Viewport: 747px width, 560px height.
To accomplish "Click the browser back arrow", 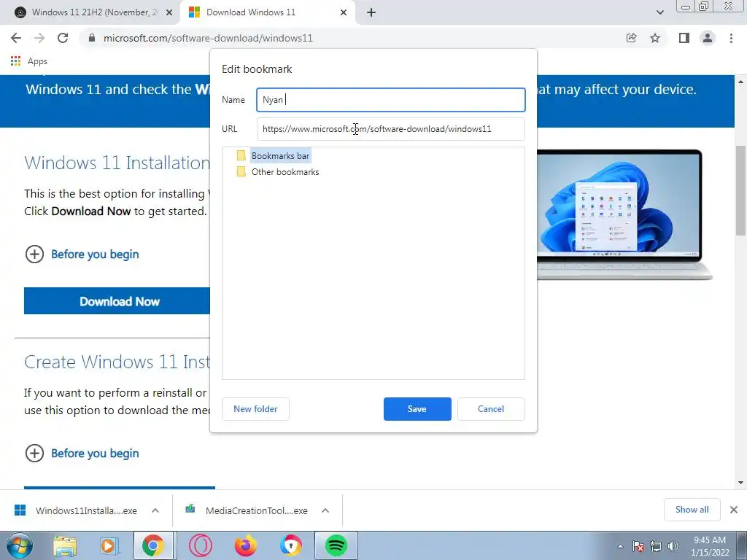I will click(x=16, y=38).
